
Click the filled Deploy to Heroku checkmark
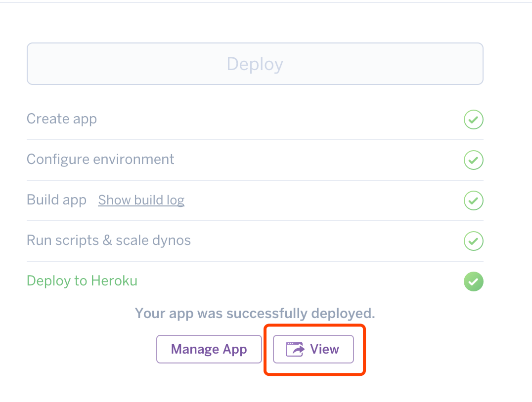point(473,281)
